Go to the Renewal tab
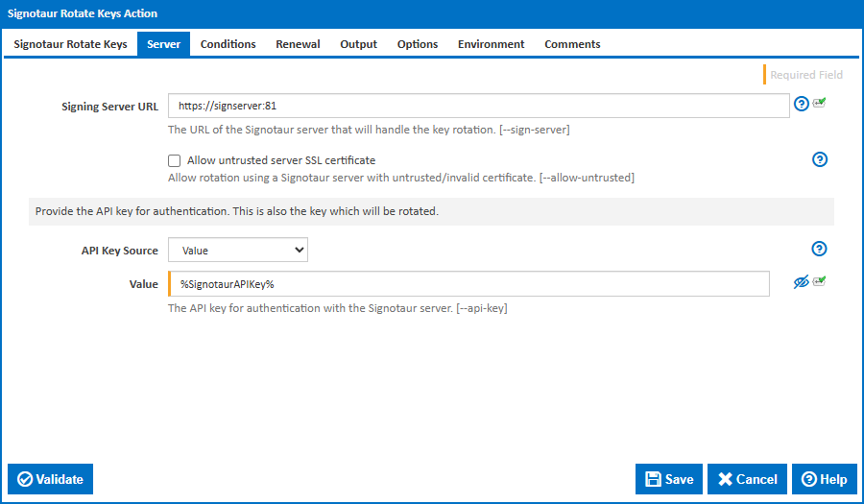This screenshot has height=504, width=864. pyautogui.click(x=299, y=44)
